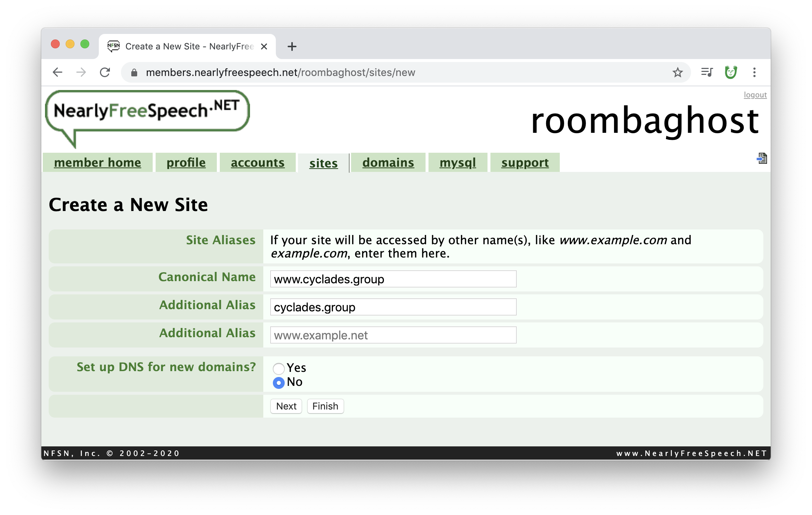Click the browser back arrow

click(x=58, y=72)
